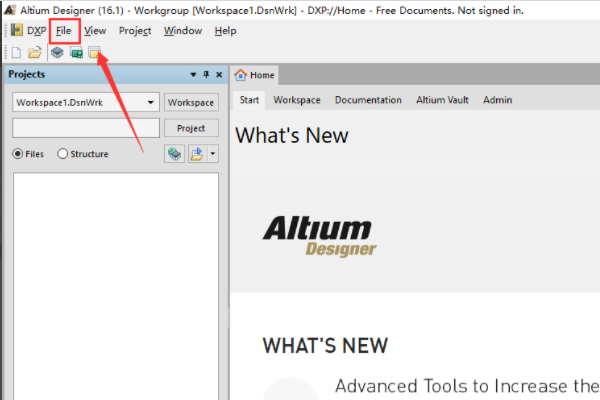Open the View menu
Image resolution: width=600 pixels, height=400 pixels.
pos(95,31)
